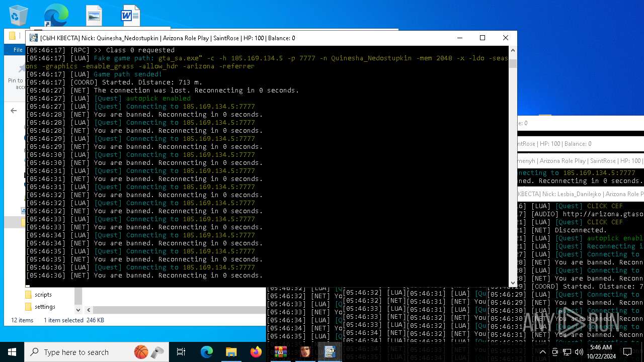Open Firefox from taskbar
Image resolution: width=644 pixels, height=362 pixels.
coord(256,352)
